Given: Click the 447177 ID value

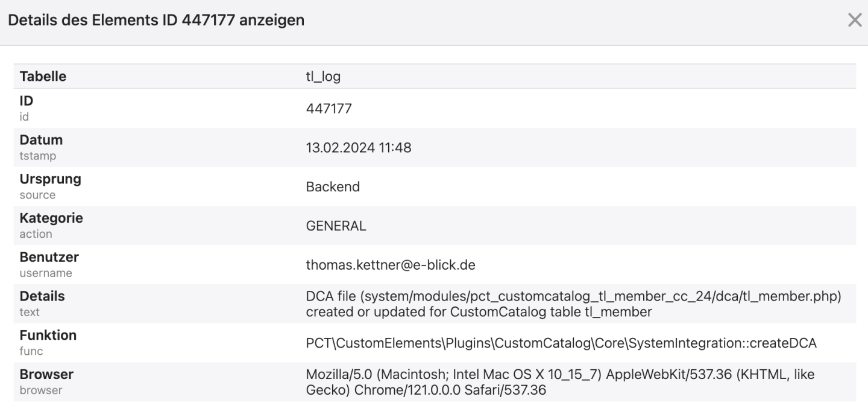Looking at the screenshot, I should (329, 109).
